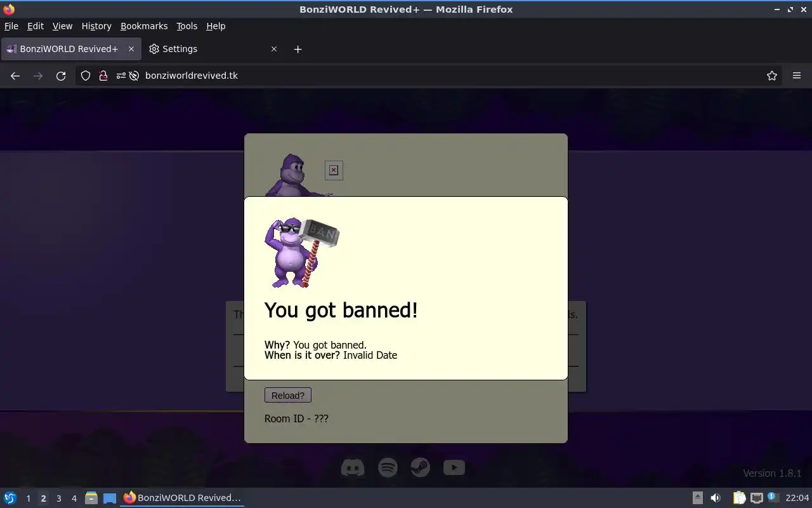Viewport: 812px width, 508px height.
Task: Switch to workspace 2
Action: click(x=43, y=498)
